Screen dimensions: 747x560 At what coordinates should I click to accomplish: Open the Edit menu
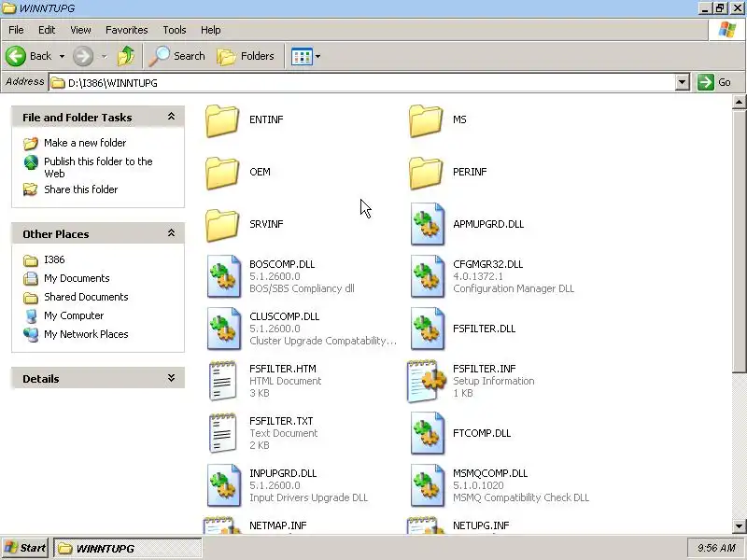point(47,30)
